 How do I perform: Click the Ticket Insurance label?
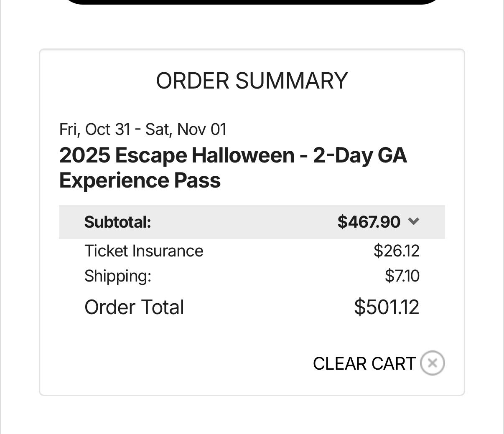(x=144, y=251)
